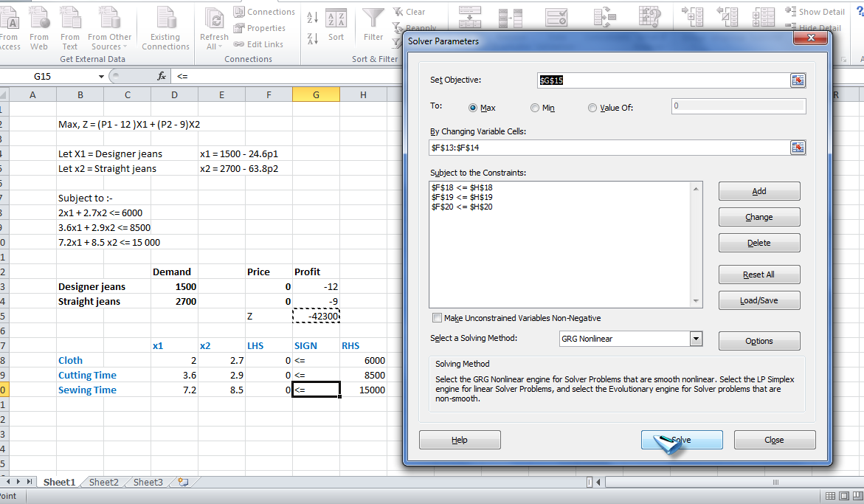Viewport: 864px width, 504px height.
Task: Select constraint $F$18 <= $H$18
Action: [x=462, y=188]
